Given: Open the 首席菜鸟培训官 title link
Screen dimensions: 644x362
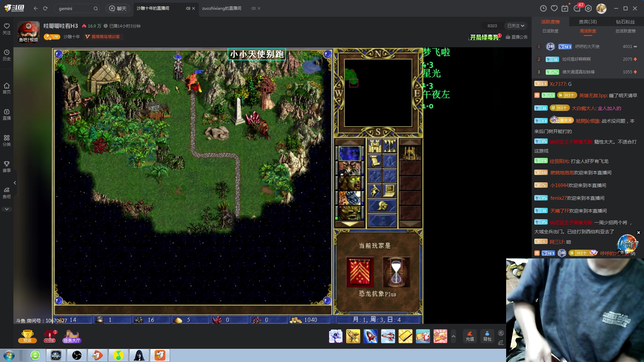Looking at the screenshot, I should pyautogui.click(x=103, y=37).
